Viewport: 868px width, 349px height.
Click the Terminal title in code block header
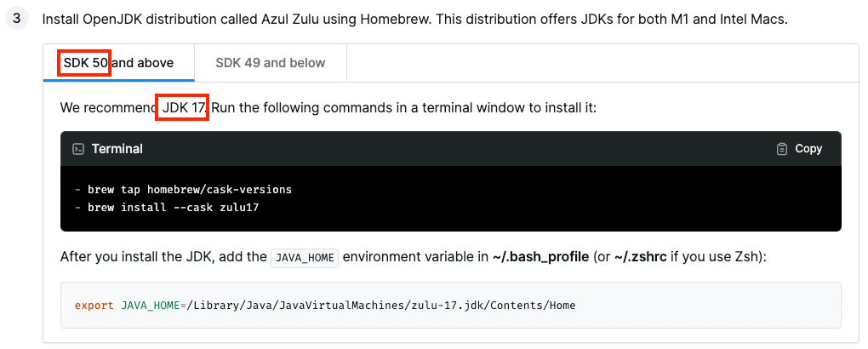[x=117, y=149]
